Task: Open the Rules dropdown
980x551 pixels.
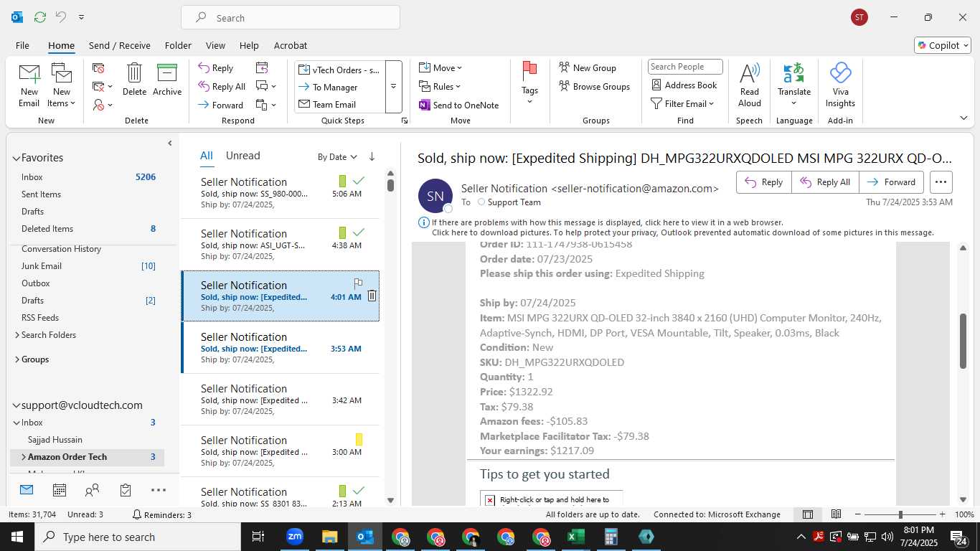Action: [x=440, y=86]
